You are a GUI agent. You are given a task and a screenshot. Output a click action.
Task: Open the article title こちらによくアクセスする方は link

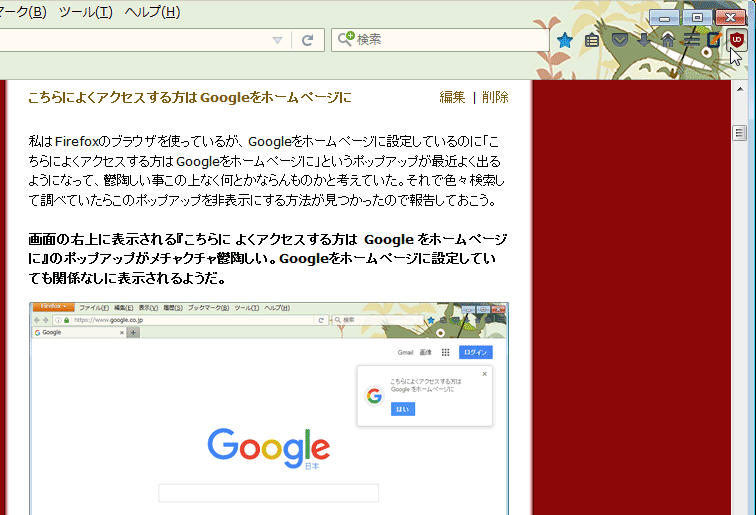click(190, 97)
